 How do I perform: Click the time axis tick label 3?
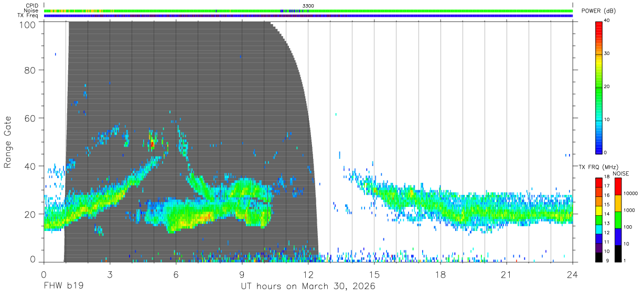click(110, 275)
